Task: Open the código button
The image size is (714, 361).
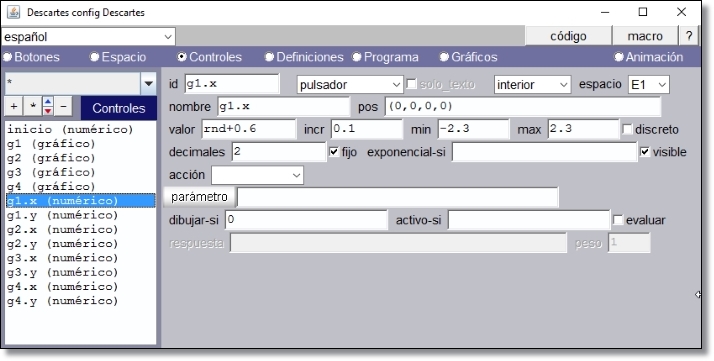Action: coord(568,36)
